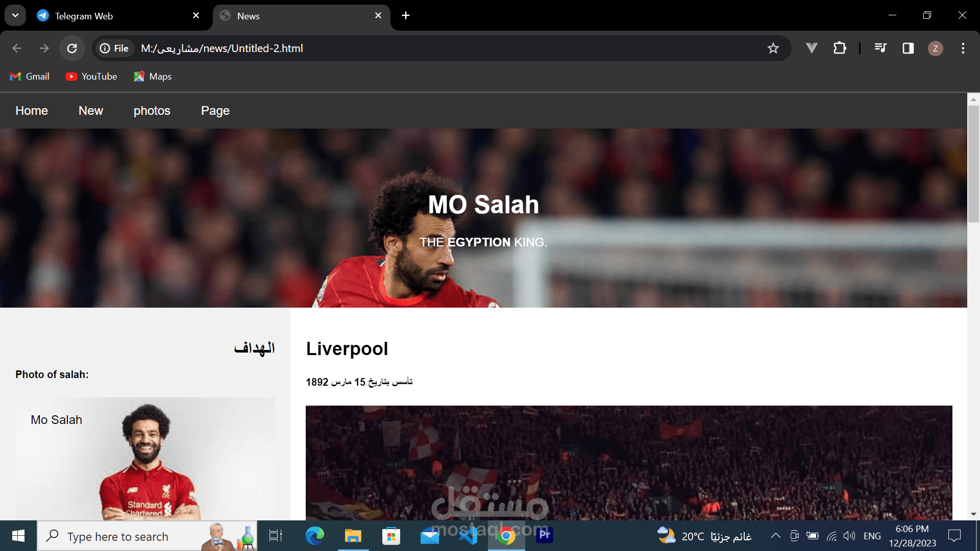Check the battery status icon
Image resolution: width=980 pixels, height=551 pixels.
(x=813, y=536)
